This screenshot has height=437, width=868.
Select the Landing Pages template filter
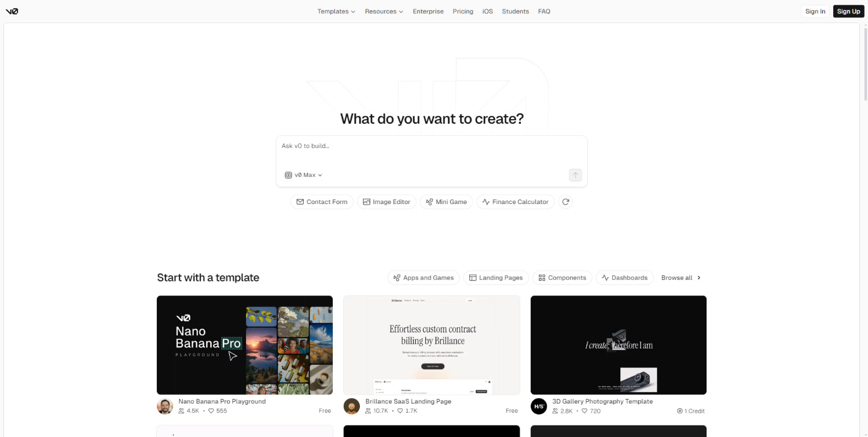pos(496,277)
